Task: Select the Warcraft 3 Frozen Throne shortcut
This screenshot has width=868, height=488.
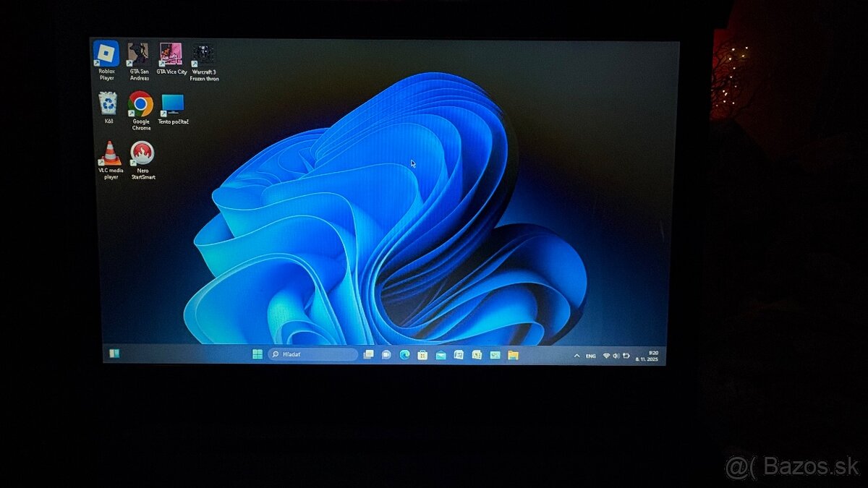Action: (204, 55)
